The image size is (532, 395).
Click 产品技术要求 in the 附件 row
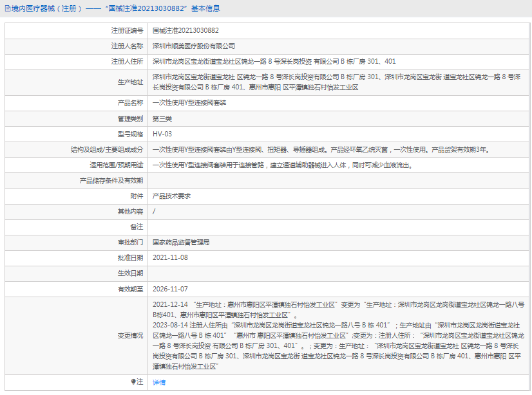(172, 196)
